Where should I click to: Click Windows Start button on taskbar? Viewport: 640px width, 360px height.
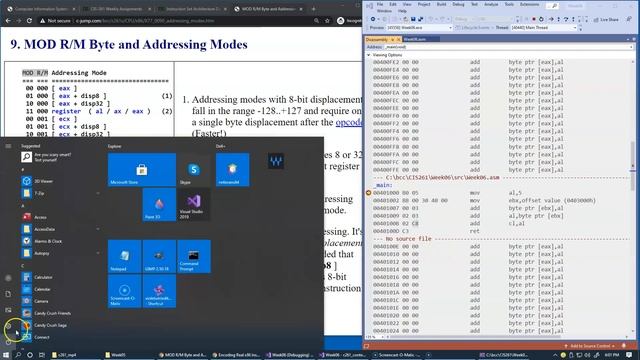coord(6,355)
